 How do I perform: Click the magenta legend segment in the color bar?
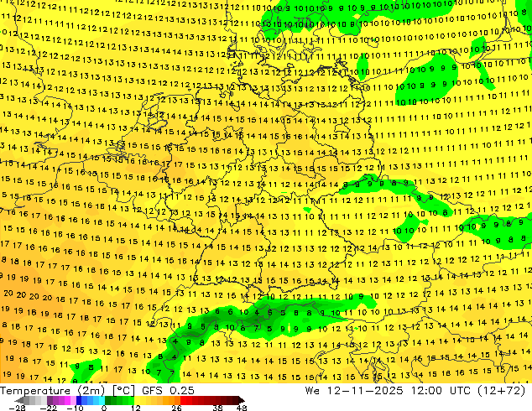[67, 400]
